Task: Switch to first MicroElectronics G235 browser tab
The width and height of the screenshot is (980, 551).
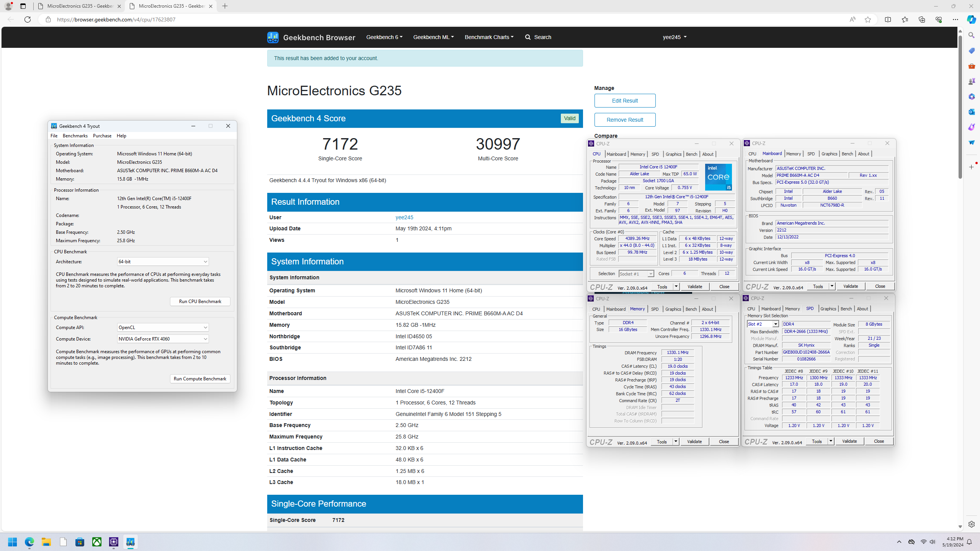Action: pos(80,6)
